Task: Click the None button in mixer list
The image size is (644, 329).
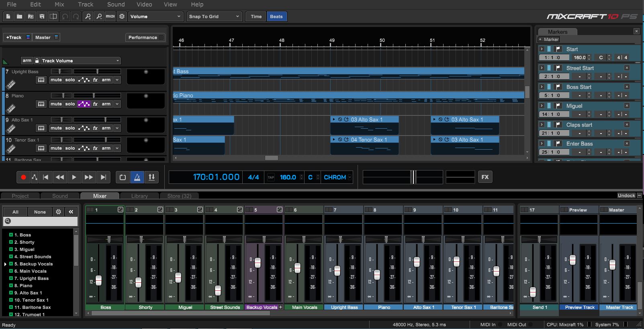Action: click(x=40, y=212)
